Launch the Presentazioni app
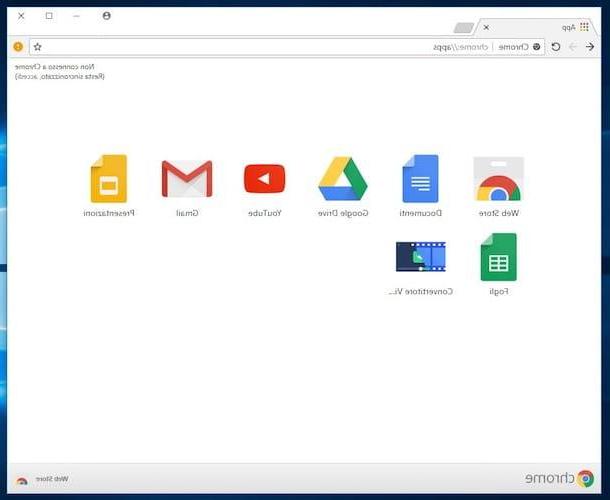Image resolution: width=610 pixels, height=500 pixels. pos(109,179)
